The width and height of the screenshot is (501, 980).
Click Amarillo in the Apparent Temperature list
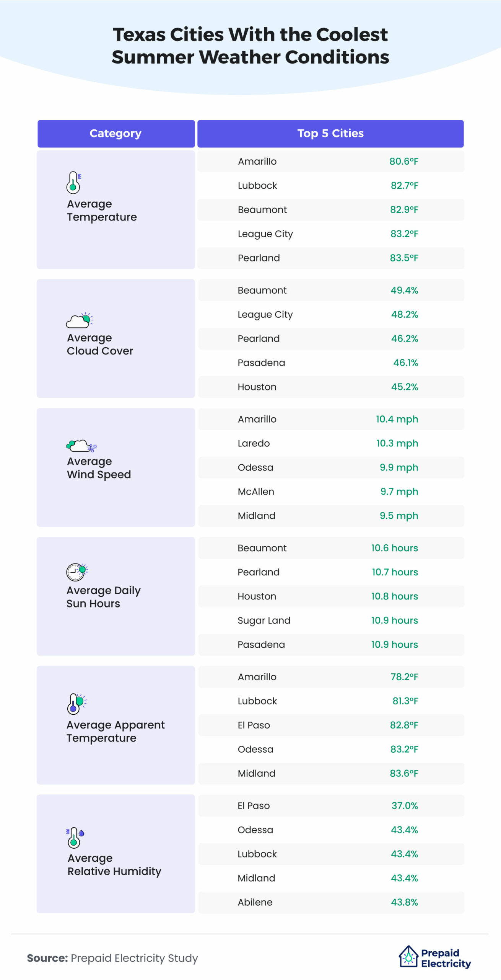(257, 676)
